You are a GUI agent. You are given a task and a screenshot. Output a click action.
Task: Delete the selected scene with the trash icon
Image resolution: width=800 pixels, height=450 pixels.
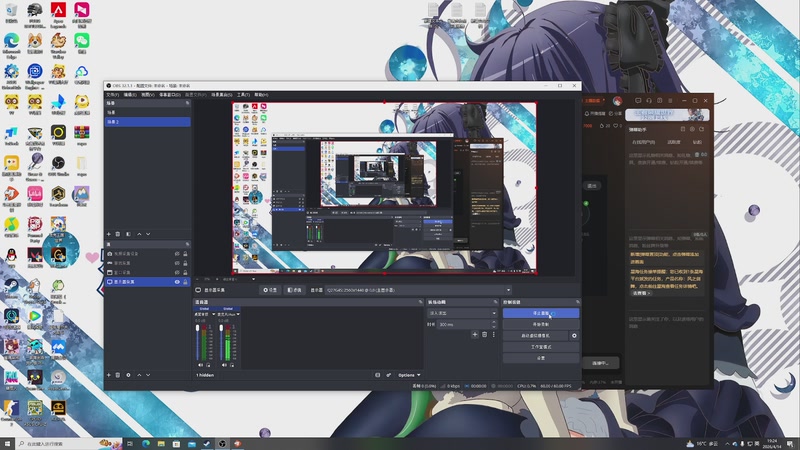(x=118, y=234)
